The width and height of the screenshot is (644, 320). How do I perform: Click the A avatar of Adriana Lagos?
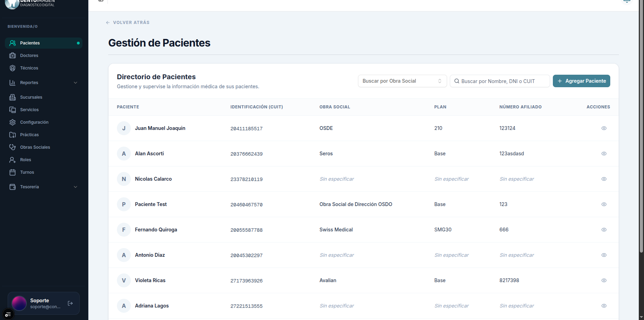pos(124,306)
